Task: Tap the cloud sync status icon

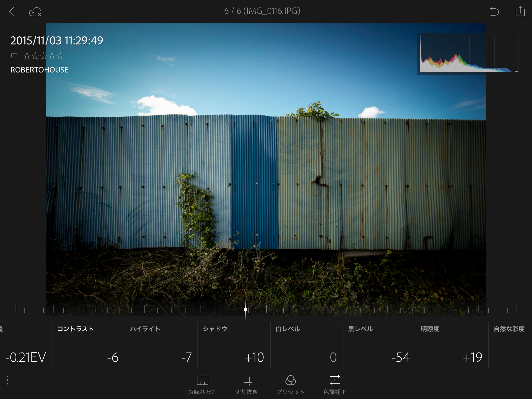Action: point(35,12)
